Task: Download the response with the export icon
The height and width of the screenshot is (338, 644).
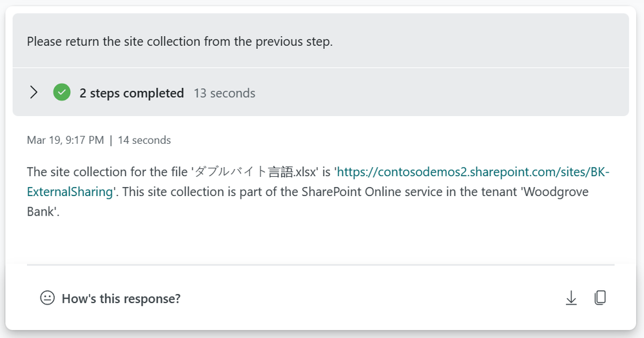Action: click(571, 298)
